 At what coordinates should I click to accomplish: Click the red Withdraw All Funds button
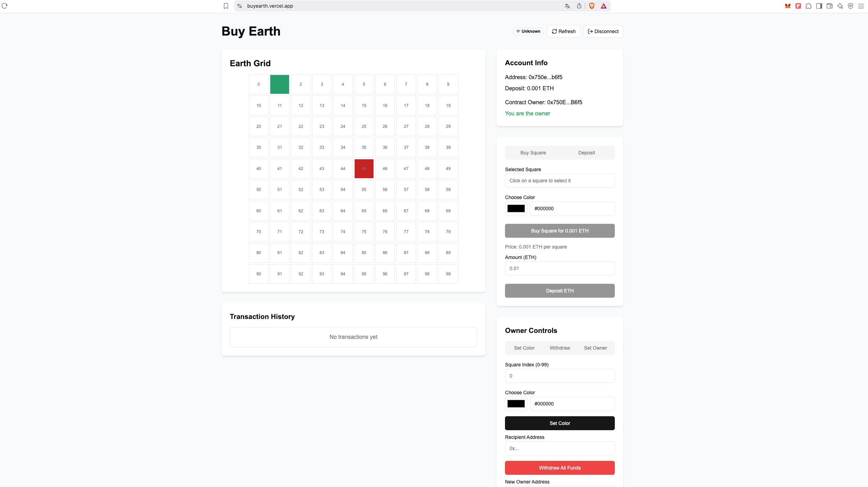click(x=560, y=468)
